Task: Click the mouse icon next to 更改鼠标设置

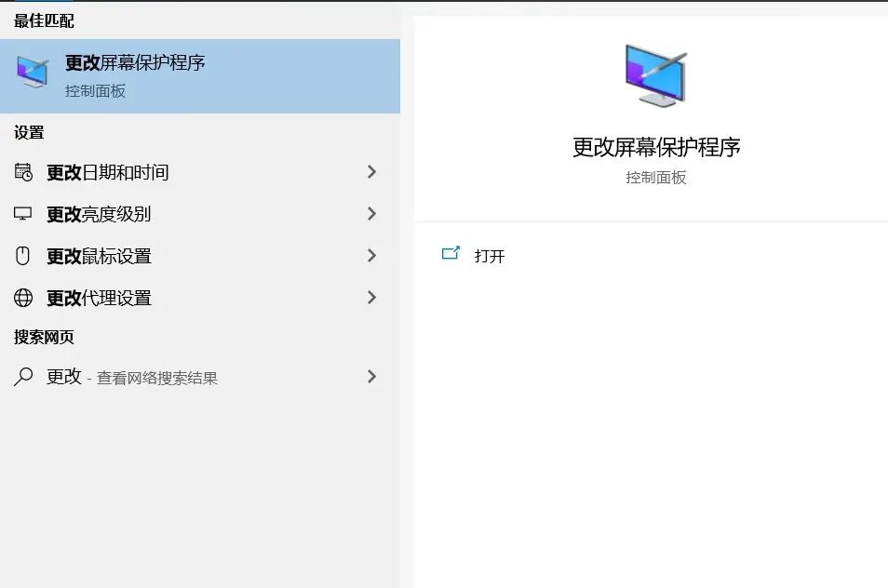Action: coord(23,256)
